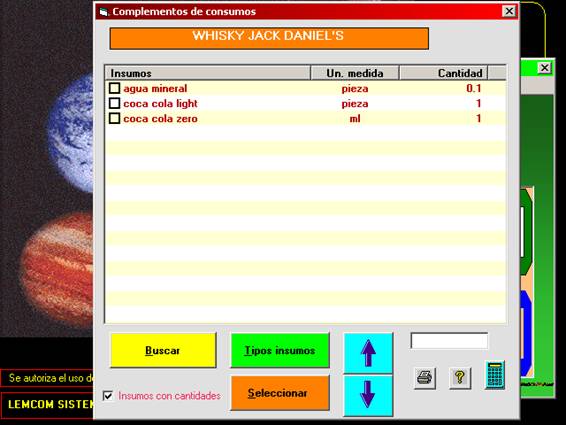
Task: Click the 0.1 quantity of agua mineral
Action: [x=474, y=88]
